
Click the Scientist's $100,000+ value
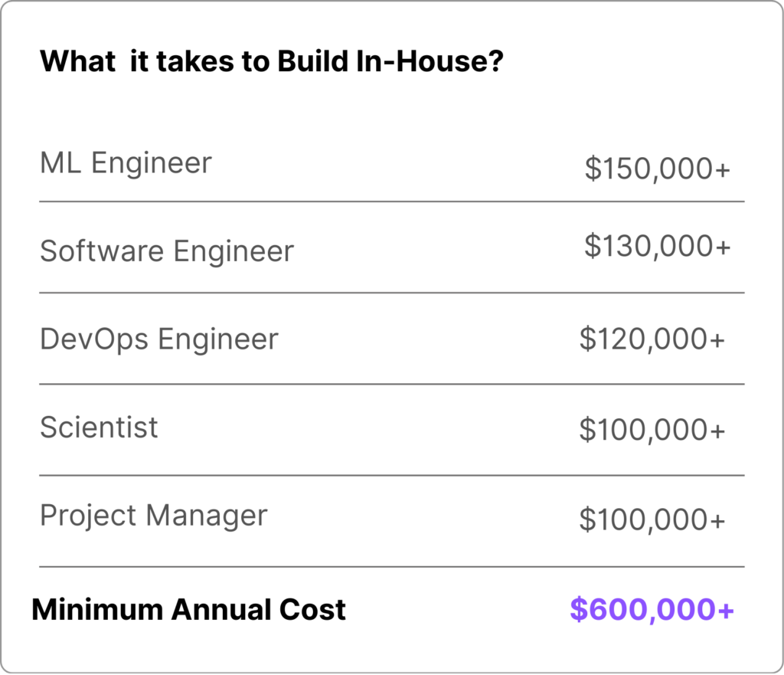tap(652, 431)
